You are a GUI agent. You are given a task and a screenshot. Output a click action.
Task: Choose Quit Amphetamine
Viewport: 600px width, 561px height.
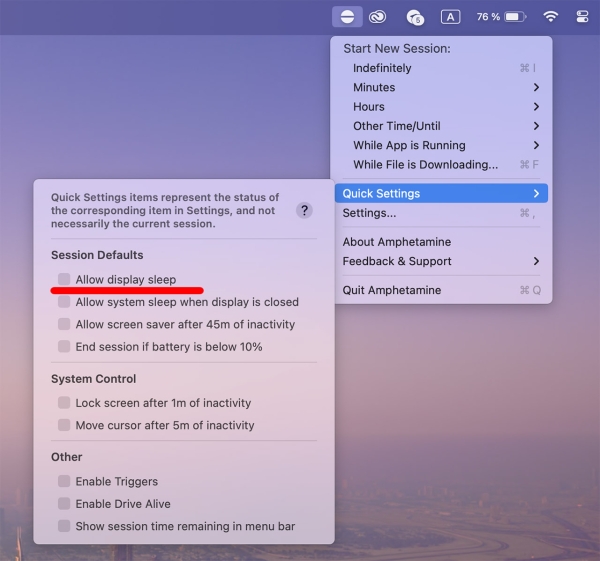[x=441, y=290]
